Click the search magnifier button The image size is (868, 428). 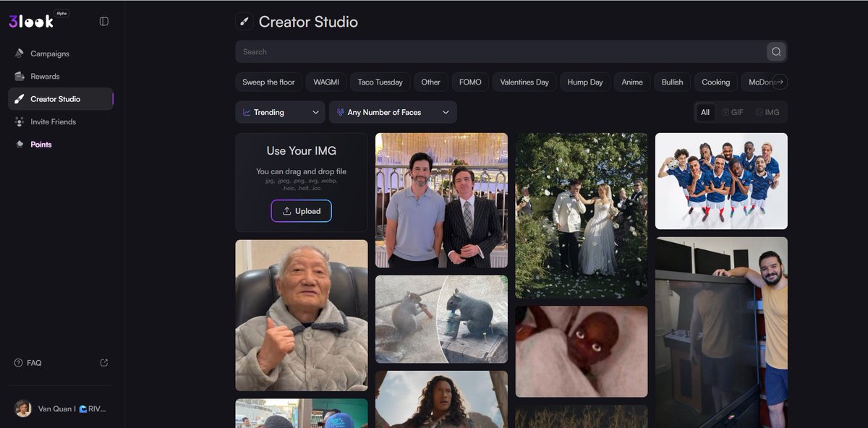pos(776,51)
